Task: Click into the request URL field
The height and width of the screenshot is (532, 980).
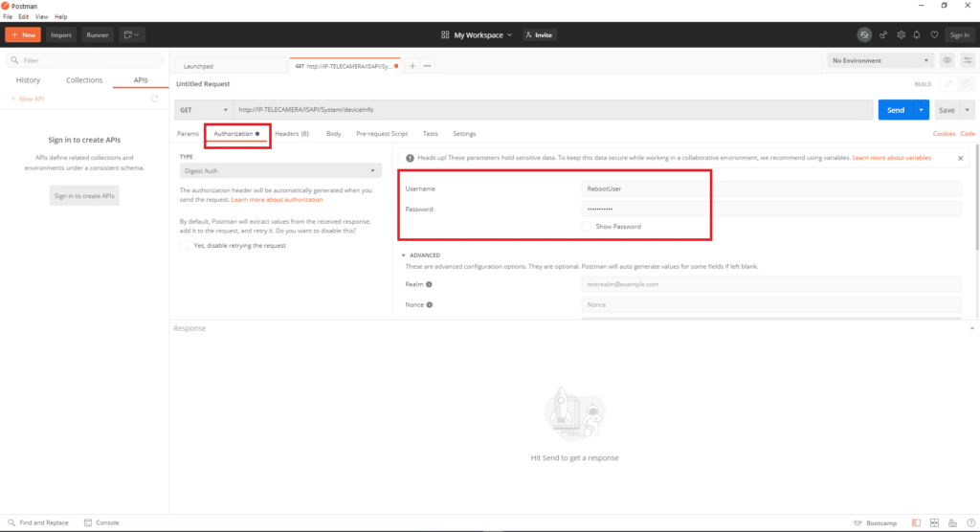Action: [x=553, y=110]
